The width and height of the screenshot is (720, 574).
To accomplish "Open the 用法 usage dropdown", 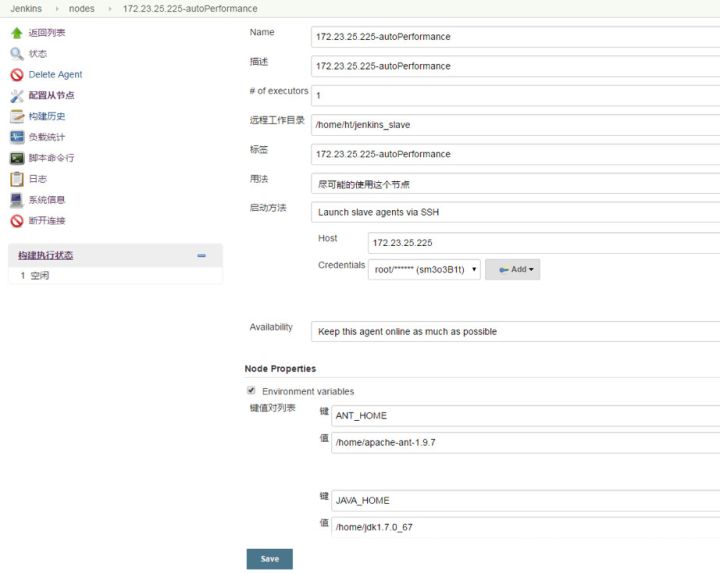I will (x=515, y=184).
